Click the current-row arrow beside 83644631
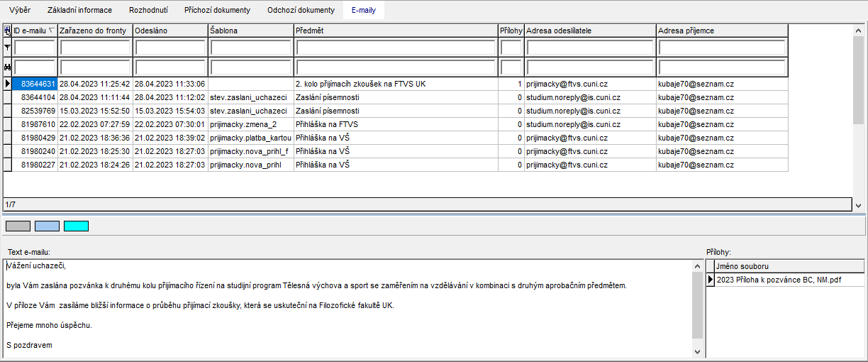 tap(8, 84)
